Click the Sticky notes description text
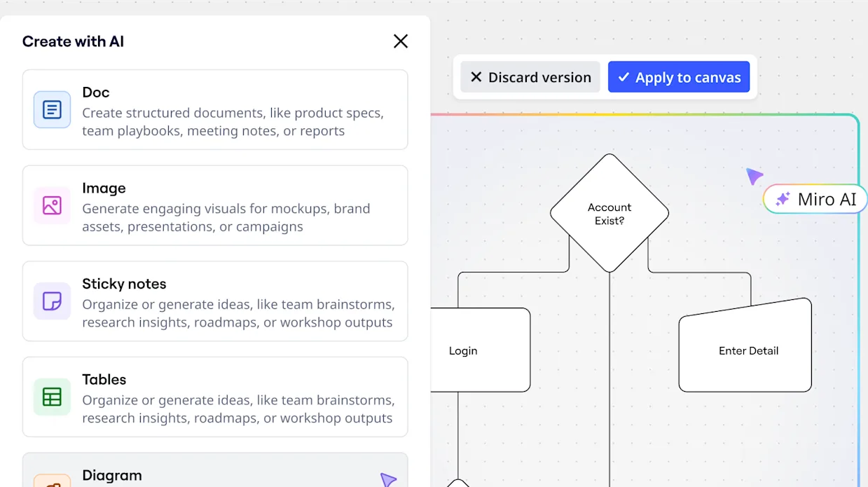Viewport: 868px width, 487px height. (238, 313)
